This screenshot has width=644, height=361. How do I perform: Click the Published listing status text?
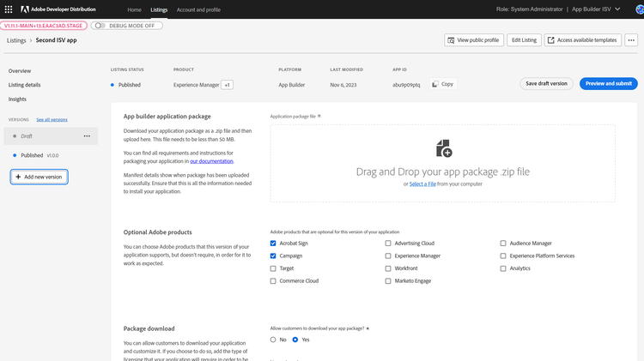click(130, 85)
